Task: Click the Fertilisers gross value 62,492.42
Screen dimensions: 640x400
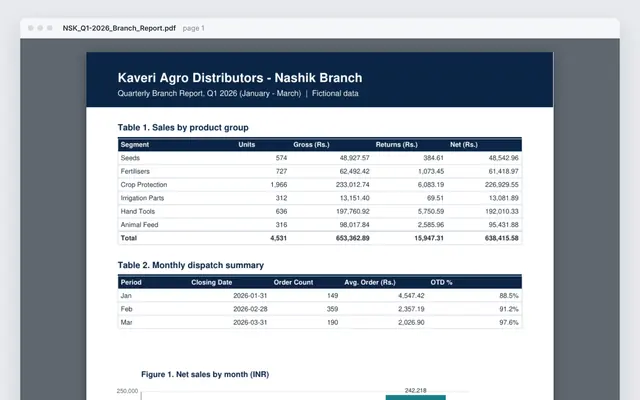Action: coord(354,171)
